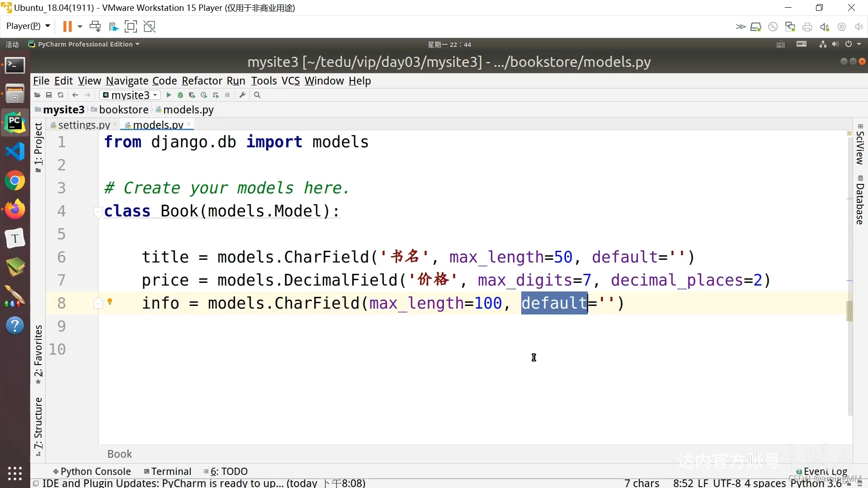
Task: Click the bookstore breadcrumb in navigation bar
Action: (x=123, y=110)
